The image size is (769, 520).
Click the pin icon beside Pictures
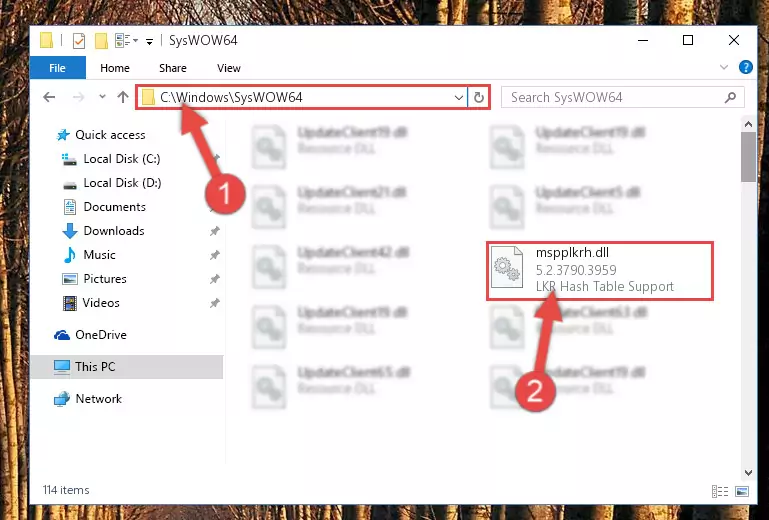tap(214, 279)
